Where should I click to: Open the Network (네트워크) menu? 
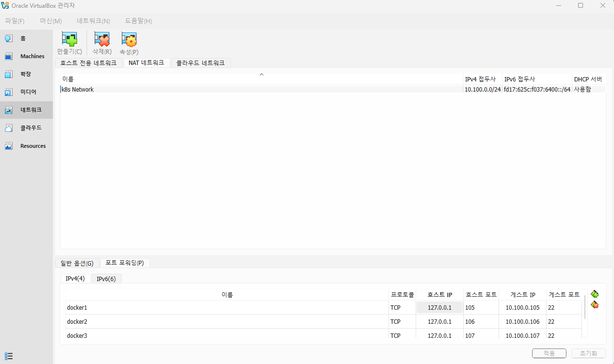93,21
